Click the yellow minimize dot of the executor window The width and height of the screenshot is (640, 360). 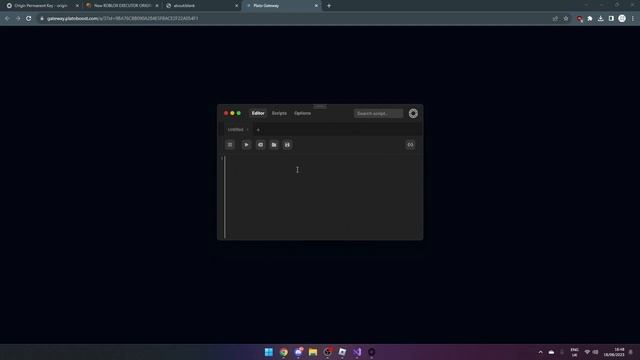pyautogui.click(x=232, y=113)
